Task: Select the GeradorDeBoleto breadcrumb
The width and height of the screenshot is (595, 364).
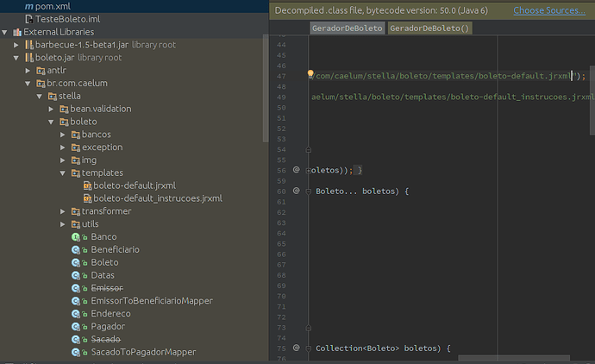Action: click(x=348, y=28)
